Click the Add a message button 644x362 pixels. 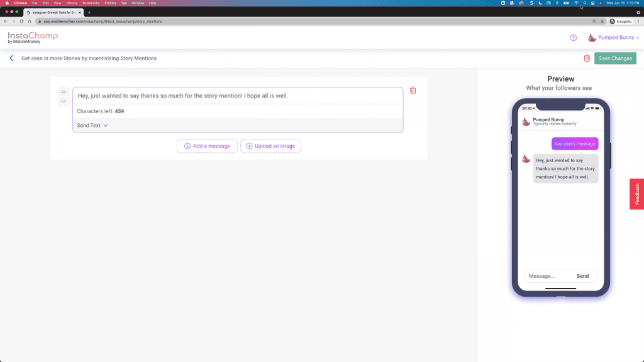207,146
